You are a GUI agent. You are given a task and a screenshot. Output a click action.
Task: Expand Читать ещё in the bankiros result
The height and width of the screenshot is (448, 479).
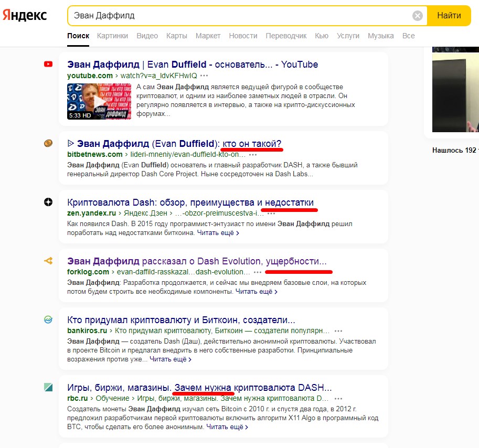pos(171,359)
